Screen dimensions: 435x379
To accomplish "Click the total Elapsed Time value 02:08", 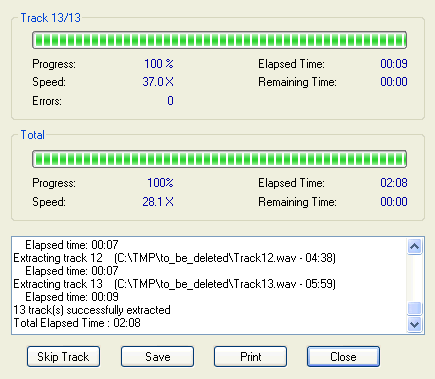I will tap(394, 183).
